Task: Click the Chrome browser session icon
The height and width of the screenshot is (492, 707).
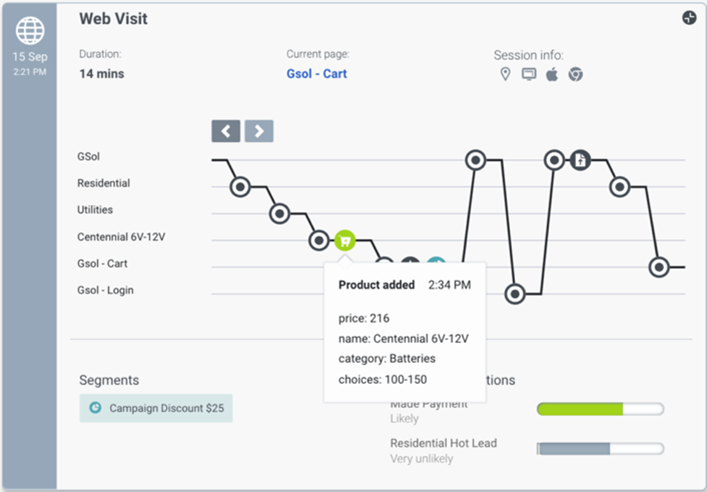Action: point(575,74)
